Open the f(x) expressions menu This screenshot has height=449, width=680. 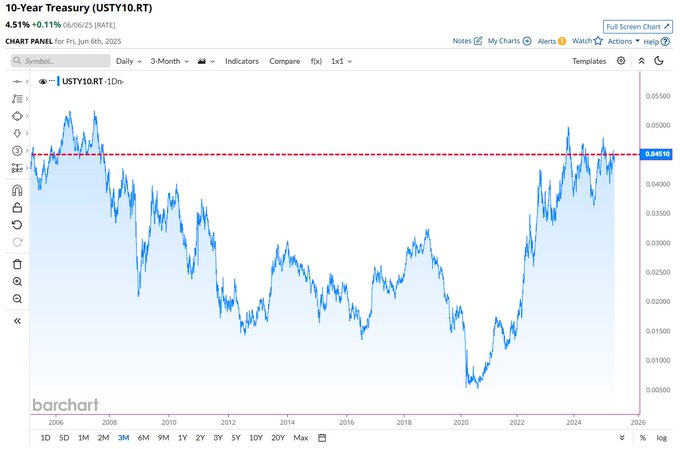(316, 61)
